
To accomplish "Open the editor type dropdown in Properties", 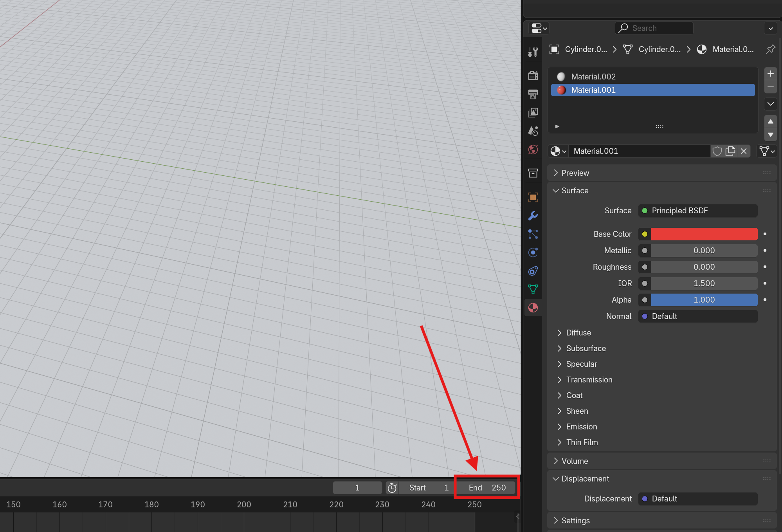I will [539, 28].
